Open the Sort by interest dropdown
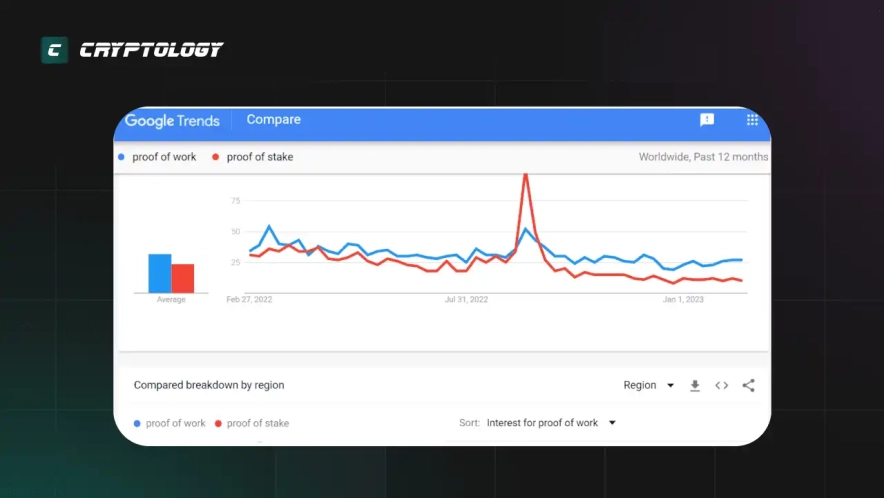The width and height of the screenshot is (884, 498). click(551, 423)
